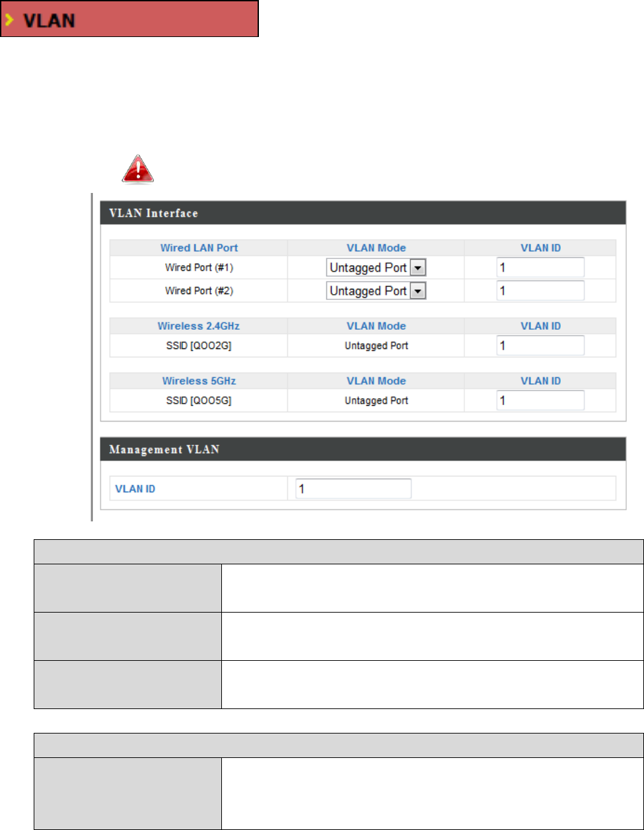Select the SSID [QOO2G] row label

pos(199,346)
